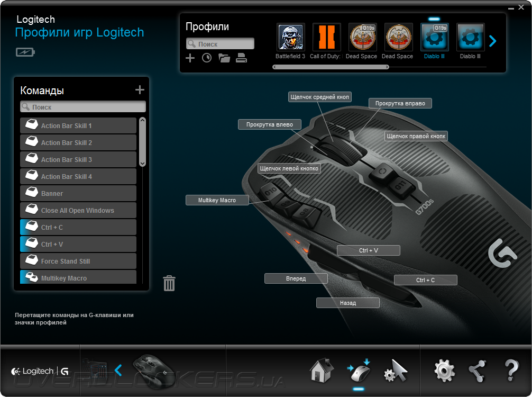Select Action Bar Skill 3 command
Viewport: 532px width, 397px height.
78,160
